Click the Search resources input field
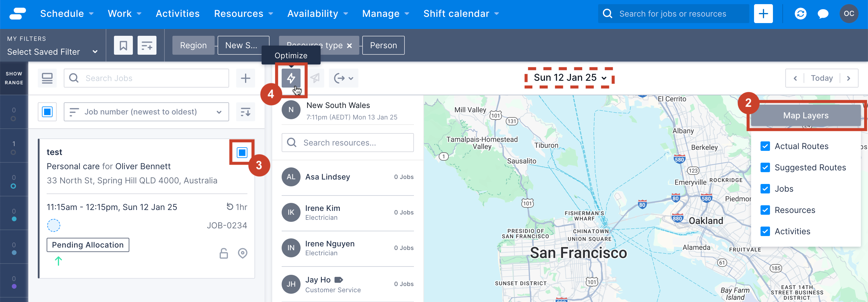 pos(347,143)
